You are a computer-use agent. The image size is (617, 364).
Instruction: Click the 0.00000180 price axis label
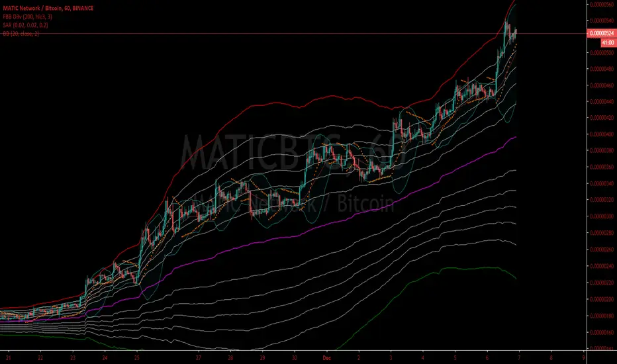click(x=602, y=316)
